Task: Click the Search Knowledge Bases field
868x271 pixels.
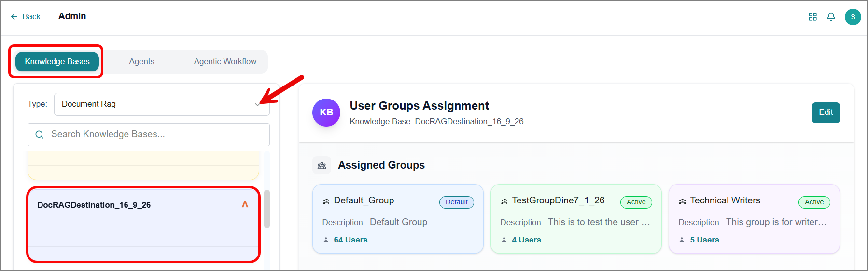Action: tap(149, 135)
